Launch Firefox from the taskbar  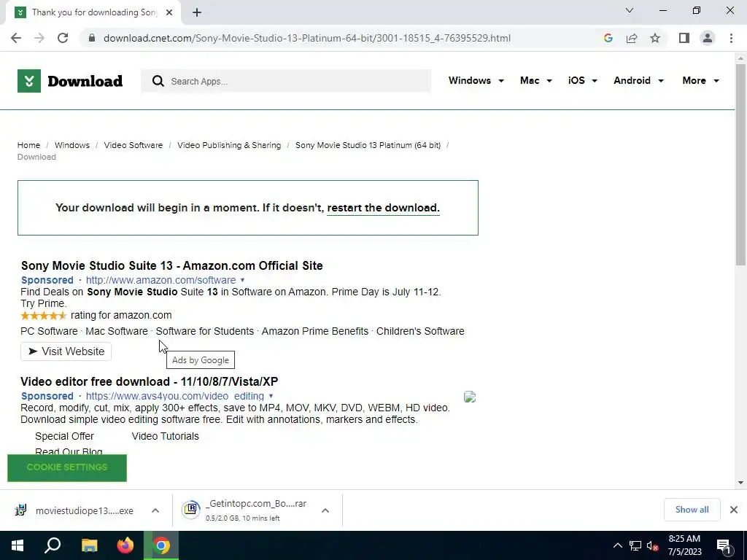(x=125, y=545)
